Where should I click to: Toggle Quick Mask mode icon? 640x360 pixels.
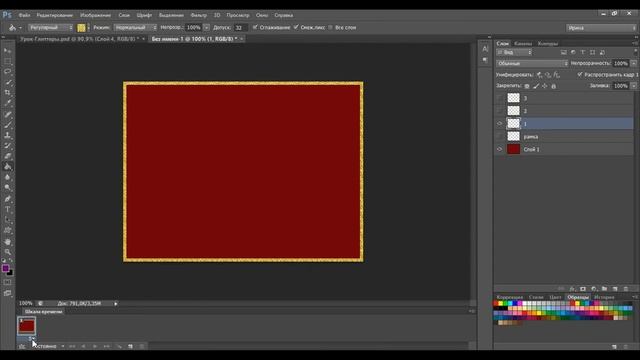pyautogui.click(x=7, y=282)
